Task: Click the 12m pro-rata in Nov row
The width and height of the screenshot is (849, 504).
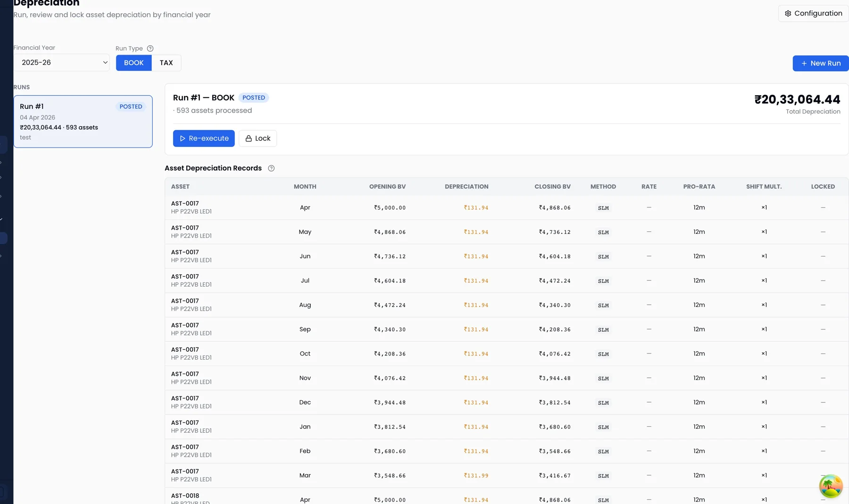Action: [699, 378]
